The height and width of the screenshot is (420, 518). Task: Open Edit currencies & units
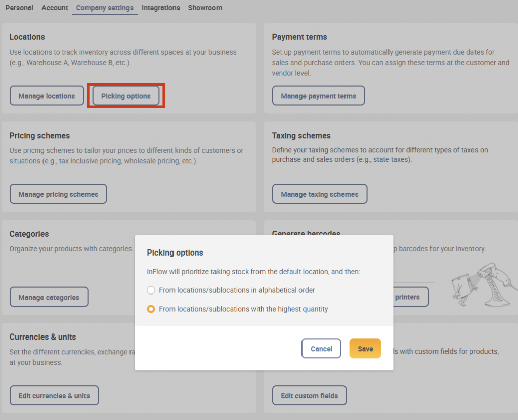click(x=54, y=395)
